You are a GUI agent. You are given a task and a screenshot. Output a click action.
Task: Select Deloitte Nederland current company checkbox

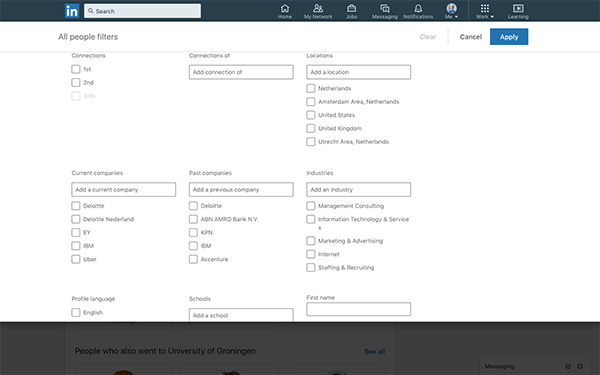coord(76,219)
